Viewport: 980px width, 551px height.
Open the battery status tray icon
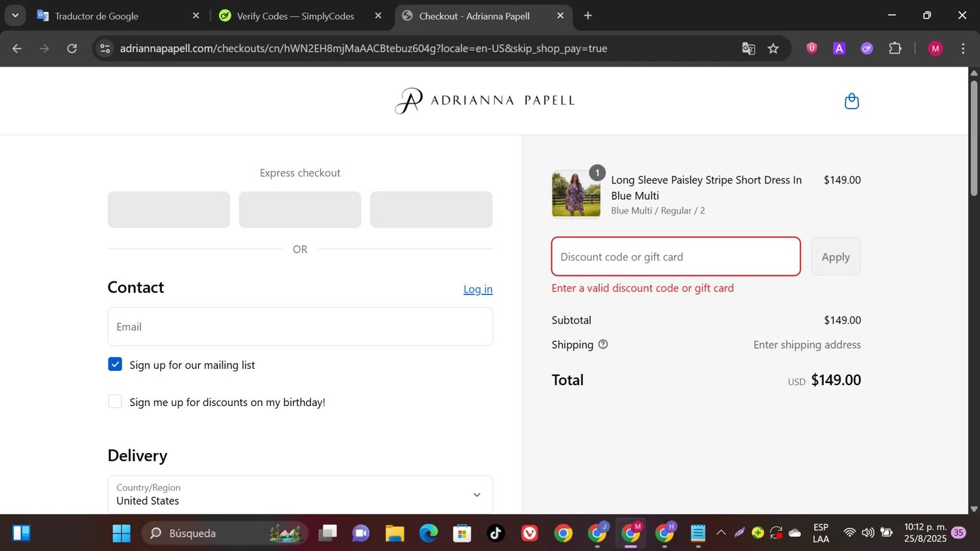[x=887, y=533]
